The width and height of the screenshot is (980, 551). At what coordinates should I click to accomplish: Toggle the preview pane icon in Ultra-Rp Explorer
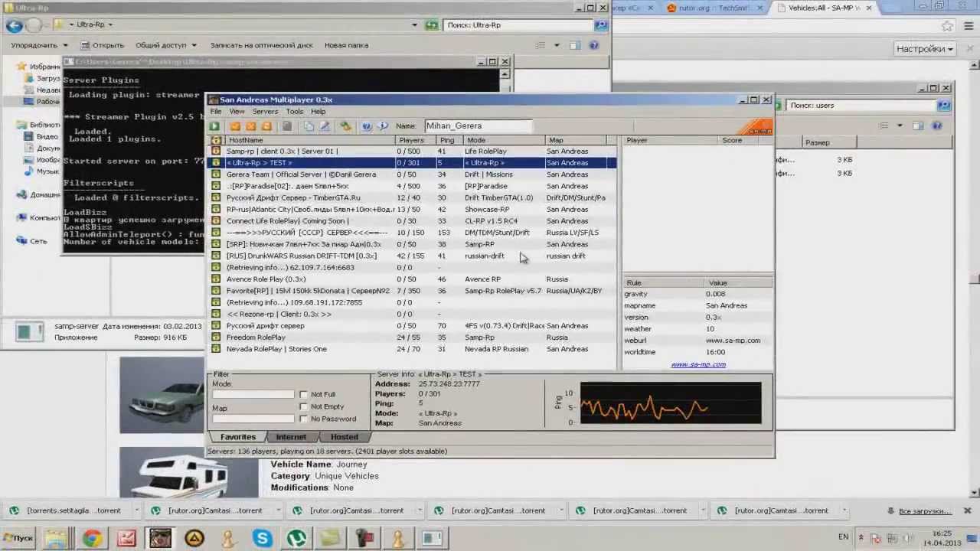[x=575, y=45]
